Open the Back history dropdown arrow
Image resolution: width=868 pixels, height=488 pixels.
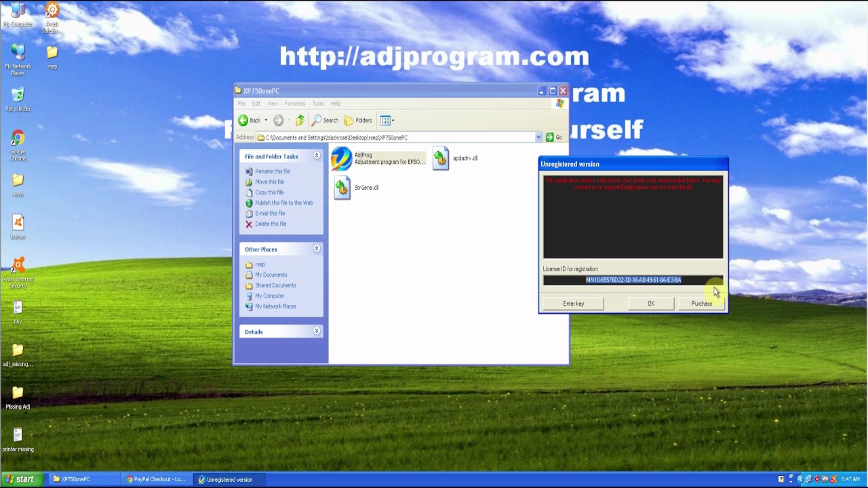pos(266,120)
